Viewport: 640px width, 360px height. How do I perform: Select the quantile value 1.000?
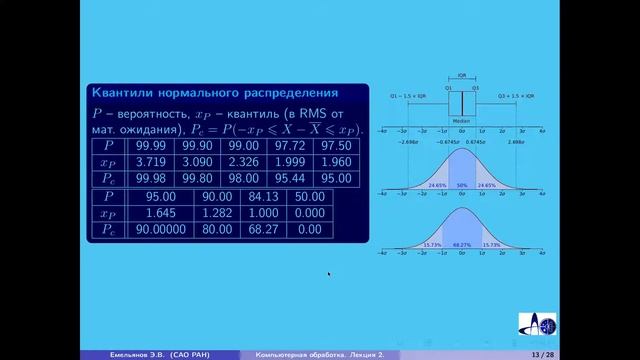pyautogui.click(x=263, y=213)
